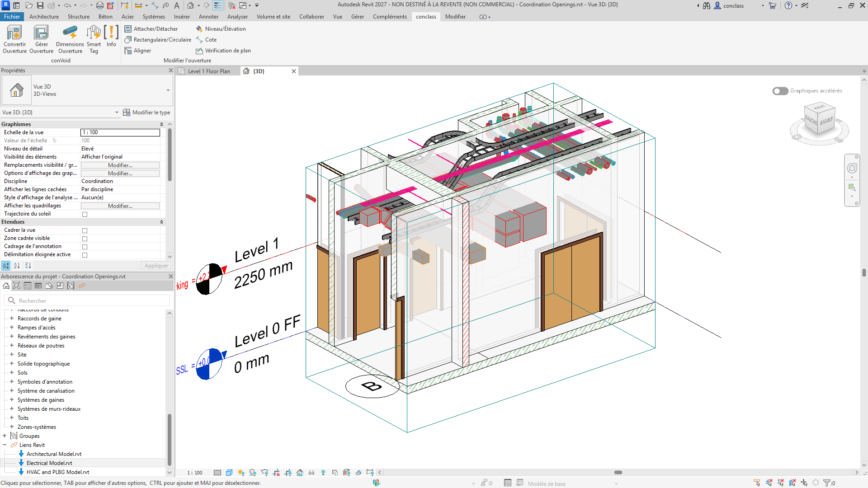Select the Cote tool
This screenshot has width=868, height=488.
206,40
